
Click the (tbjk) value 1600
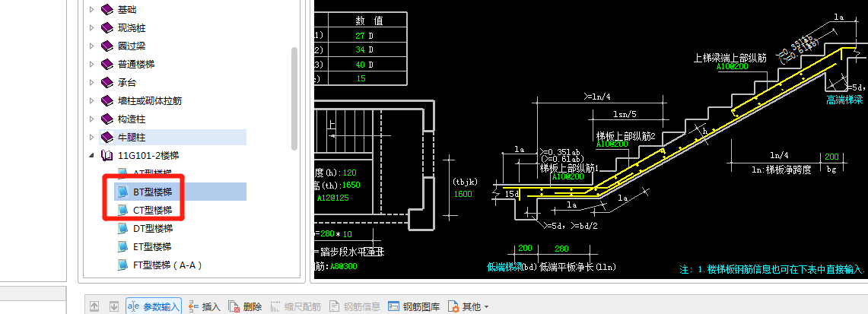pyautogui.click(x=463, y=194)
